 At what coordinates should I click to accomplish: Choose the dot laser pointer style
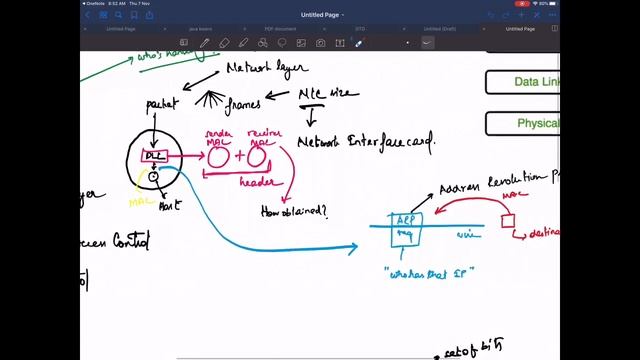(x=407, y=42)
